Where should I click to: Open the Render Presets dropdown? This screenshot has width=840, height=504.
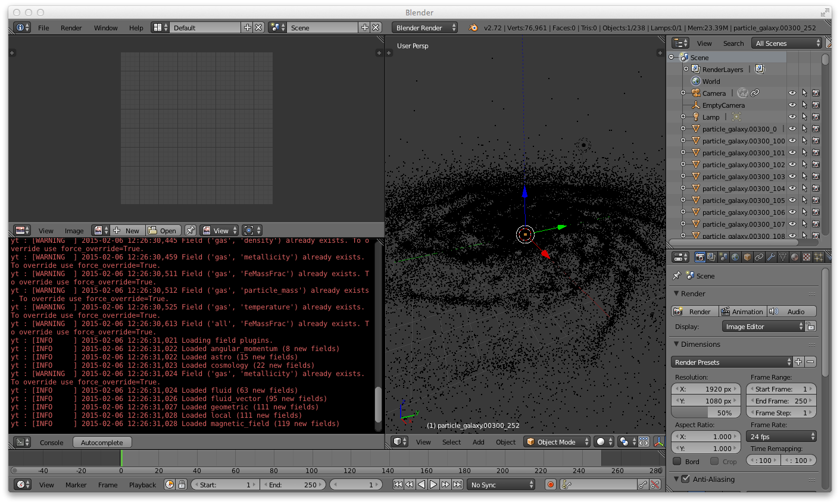pyautogui.click(x=732, y=362)
